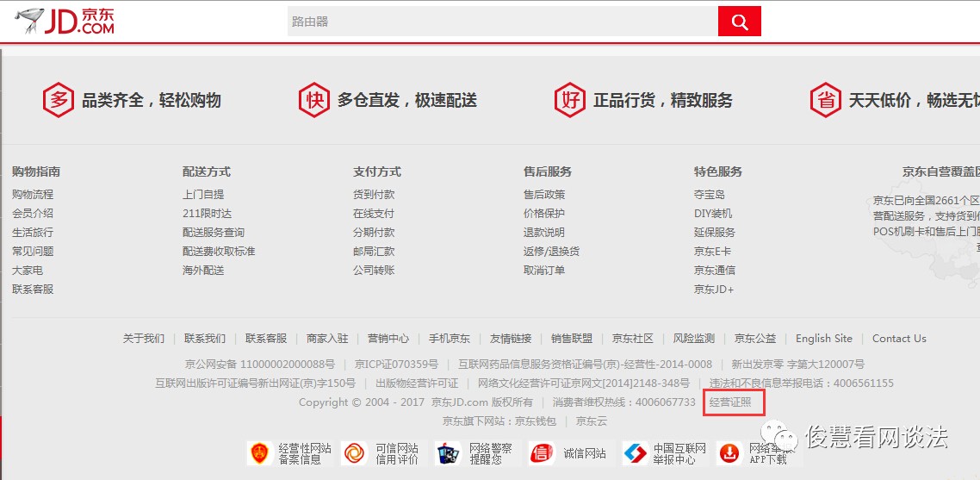The width and height of the screenshot is (980, 480).
Task: Open the 邮局汇款 link
Action: tap(374, 251)
